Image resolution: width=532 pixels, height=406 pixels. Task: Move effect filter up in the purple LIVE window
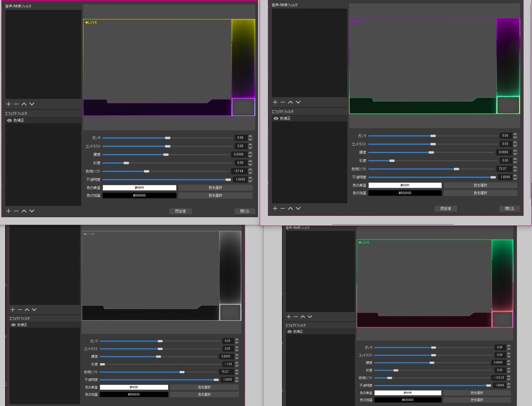pyautogui.click(x=290, y=208)
